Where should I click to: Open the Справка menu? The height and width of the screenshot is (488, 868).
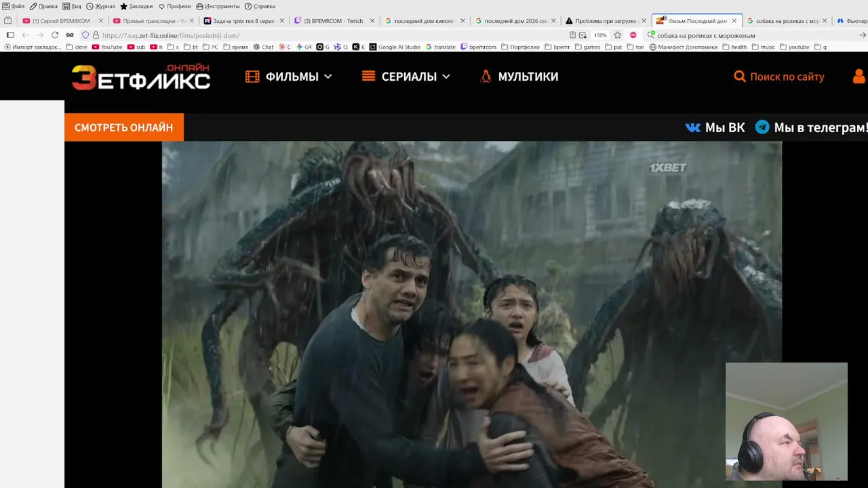click(260, 6)
